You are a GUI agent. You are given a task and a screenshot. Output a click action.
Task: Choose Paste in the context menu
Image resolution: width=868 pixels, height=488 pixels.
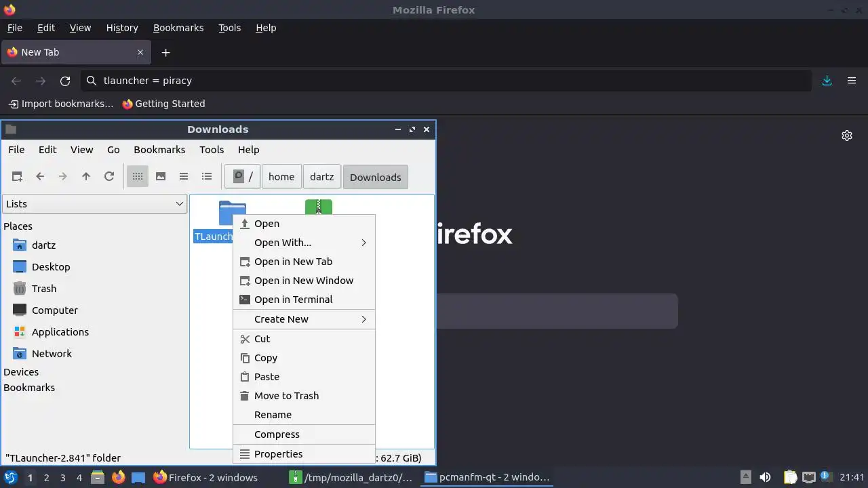(x=304, y=377)
